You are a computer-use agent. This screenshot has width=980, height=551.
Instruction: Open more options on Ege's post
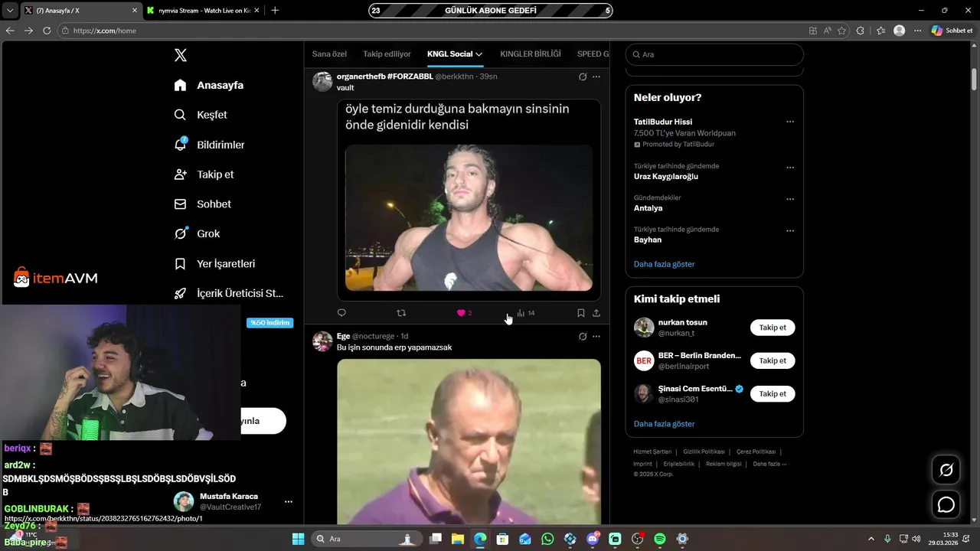click(596, 336)
